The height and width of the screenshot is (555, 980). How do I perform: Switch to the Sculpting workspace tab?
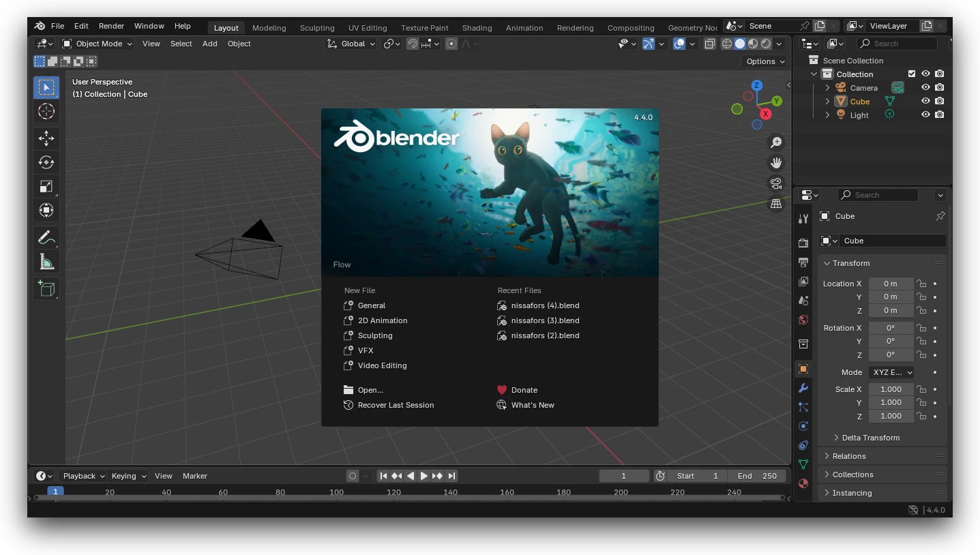click(x=317, y=28)
